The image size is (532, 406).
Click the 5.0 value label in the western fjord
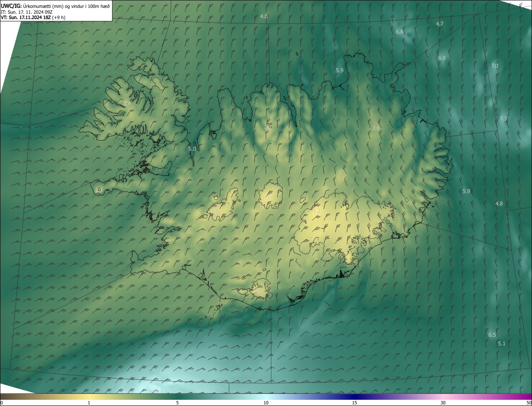[x=192, y=149]
